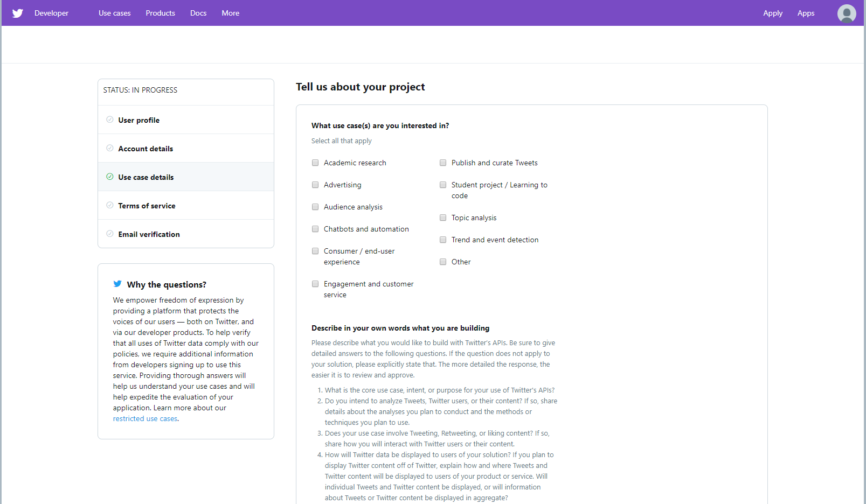Tick the Publish and curate Tweets checkbox
This screenshot has height=504, width=866.
coord(443,163)
